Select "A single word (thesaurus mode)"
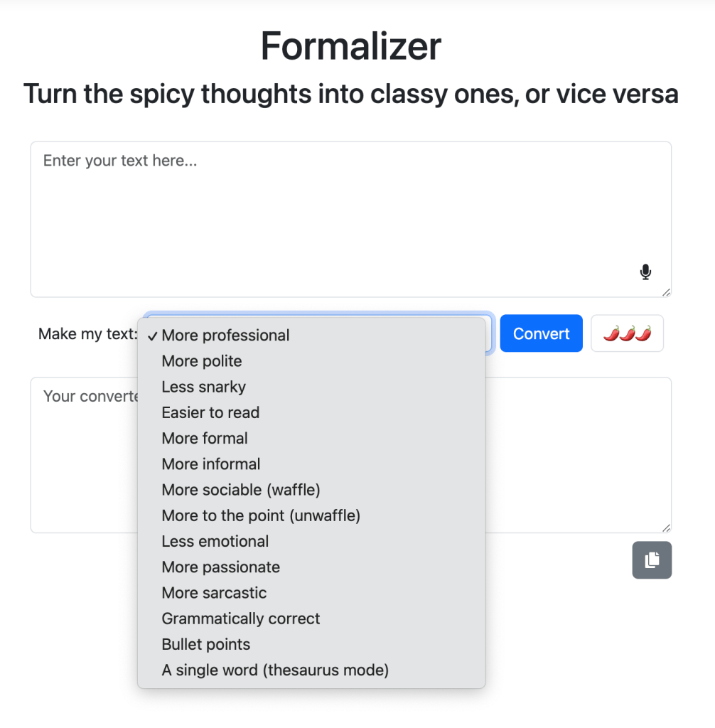The image size is (715, 728). tap(275, 670)
